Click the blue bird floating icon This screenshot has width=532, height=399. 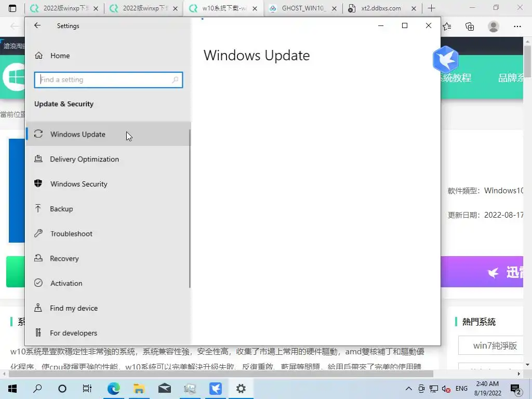446,60
